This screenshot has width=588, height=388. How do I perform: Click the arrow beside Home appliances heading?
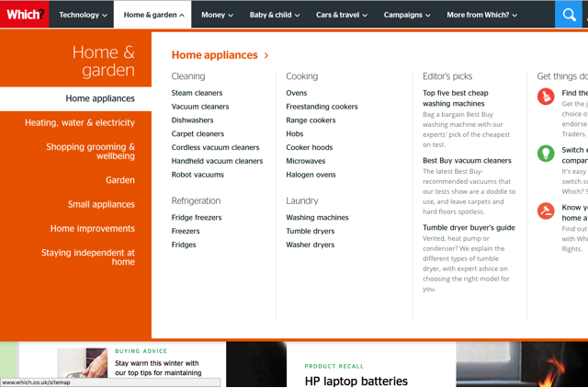pos(266,56)
